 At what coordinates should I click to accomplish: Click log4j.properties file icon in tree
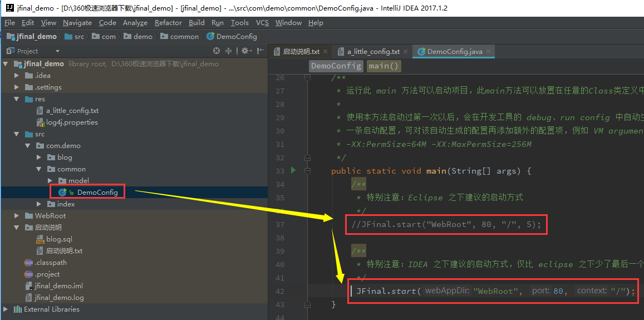40,122
